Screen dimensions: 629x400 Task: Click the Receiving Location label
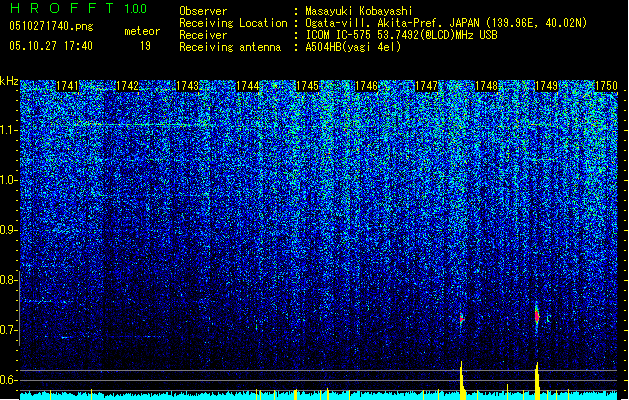[233, 23]
